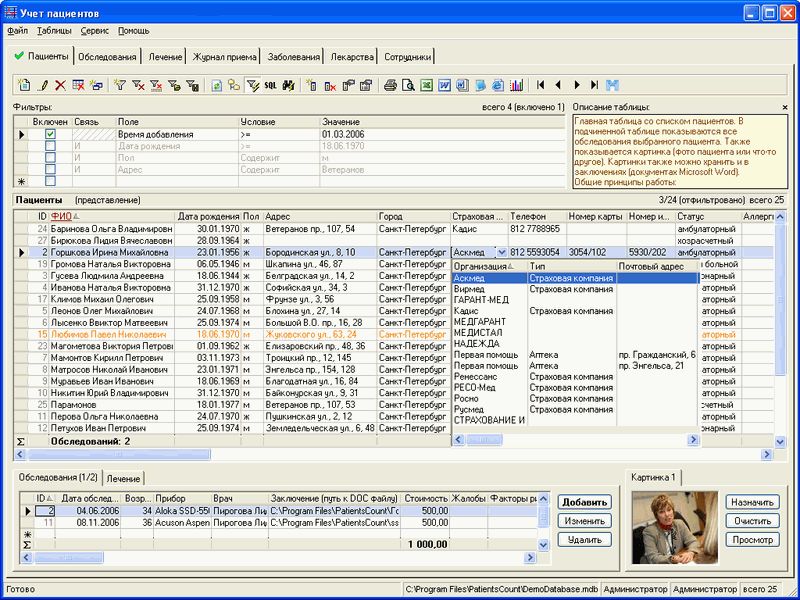This screenshot has height=600, width=800.
Task: Click the yellow linked shapes icon
Action: 234,85
